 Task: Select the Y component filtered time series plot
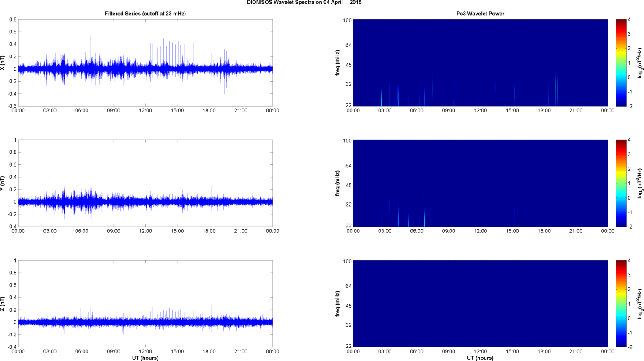point(145,183)
